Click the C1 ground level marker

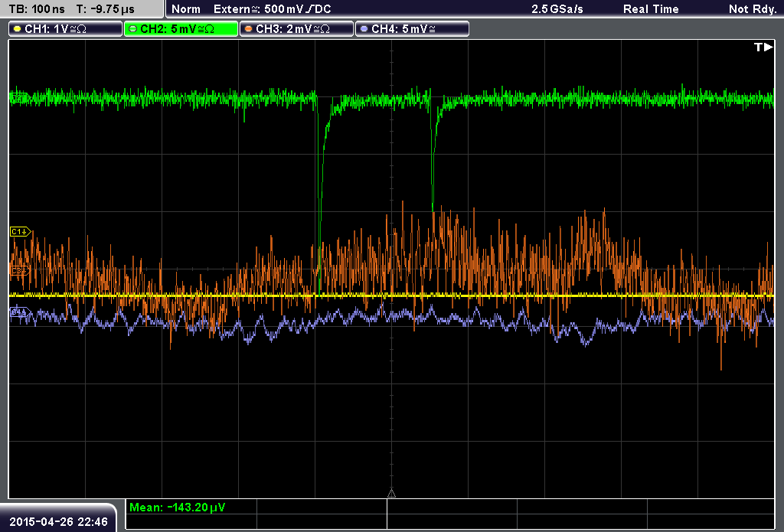[x=21, y=231]
